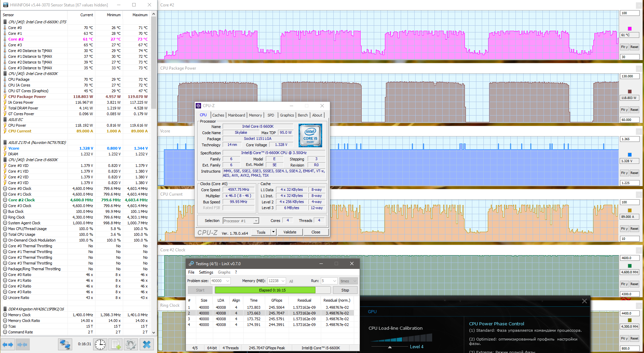Open the Memory tab in CPU-Z

click(x=255, y=115)
